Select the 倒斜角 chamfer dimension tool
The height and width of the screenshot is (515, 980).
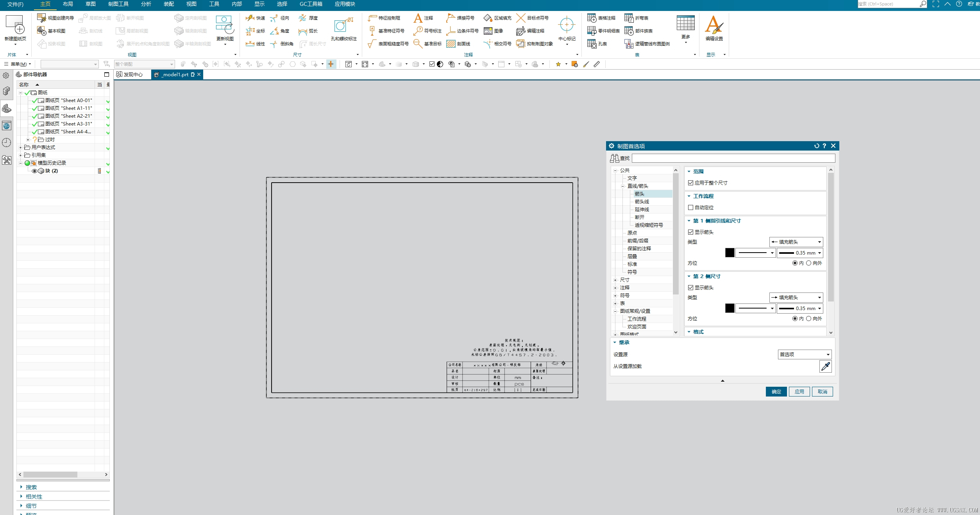pos(281,44)
